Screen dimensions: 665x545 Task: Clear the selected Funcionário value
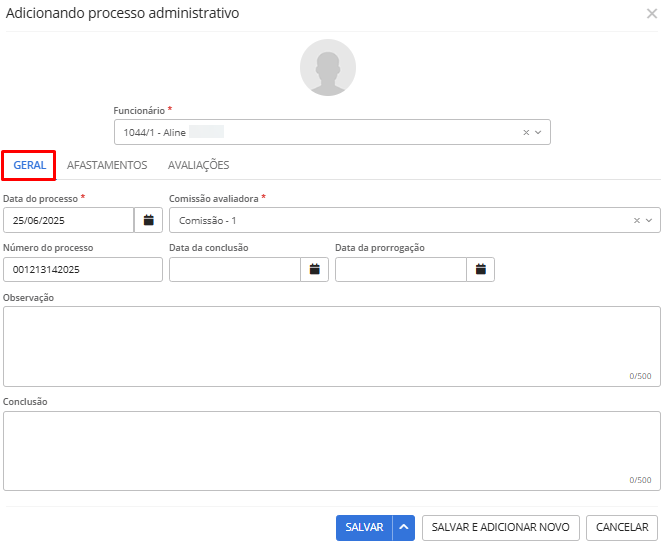526,132
